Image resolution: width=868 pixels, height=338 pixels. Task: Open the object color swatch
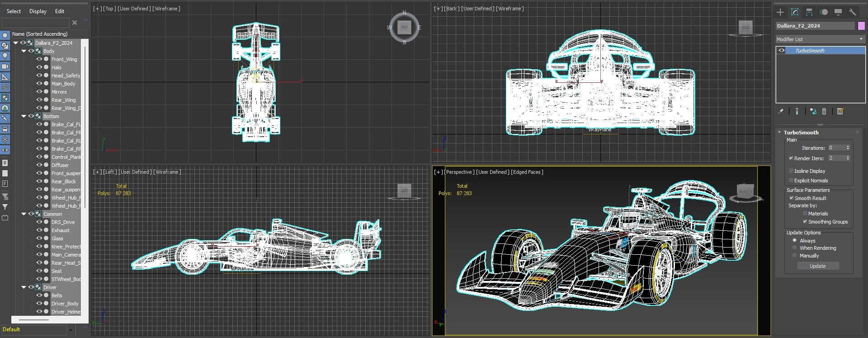[861, 26]
